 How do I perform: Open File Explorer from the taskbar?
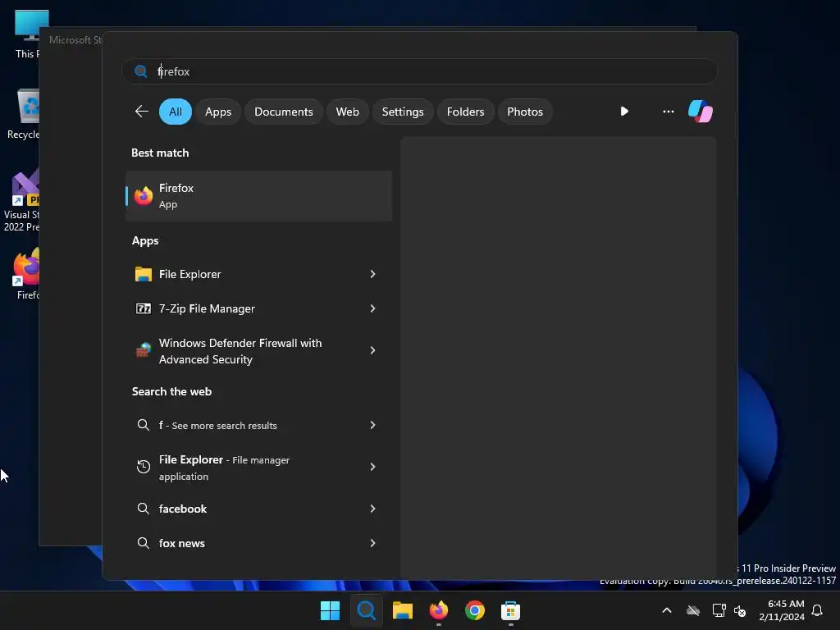(x=402, y=610)
